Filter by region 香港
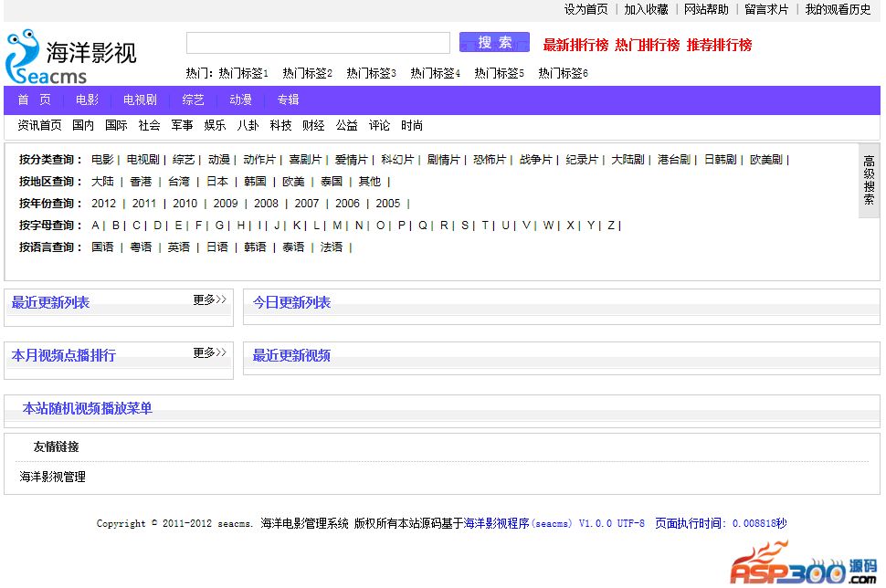 (x=141, y=182)
